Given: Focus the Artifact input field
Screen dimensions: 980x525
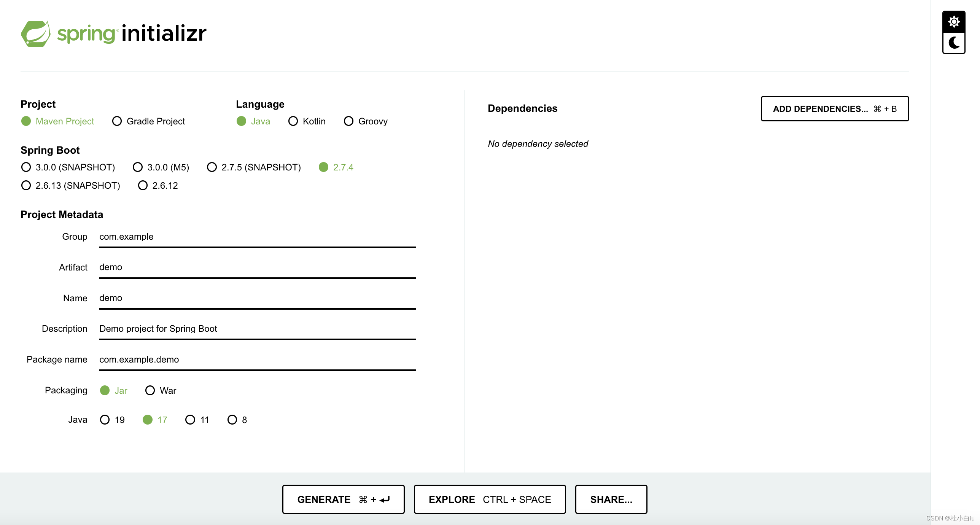Looking at the screenshot, I should click(258, 267).
